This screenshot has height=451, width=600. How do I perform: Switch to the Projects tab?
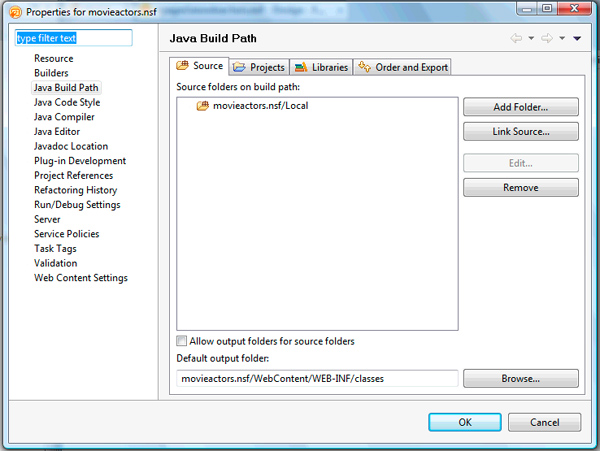(x=259, y=67)
